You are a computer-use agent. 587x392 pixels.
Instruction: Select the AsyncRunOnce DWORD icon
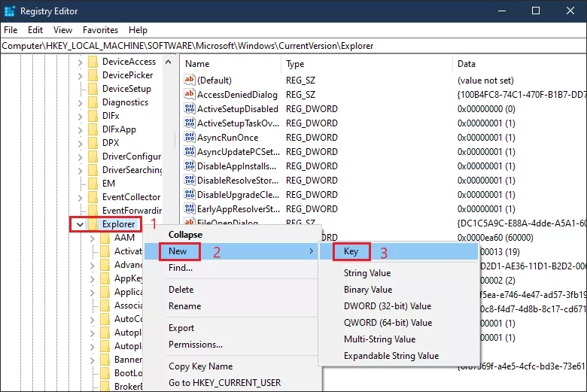190,137
